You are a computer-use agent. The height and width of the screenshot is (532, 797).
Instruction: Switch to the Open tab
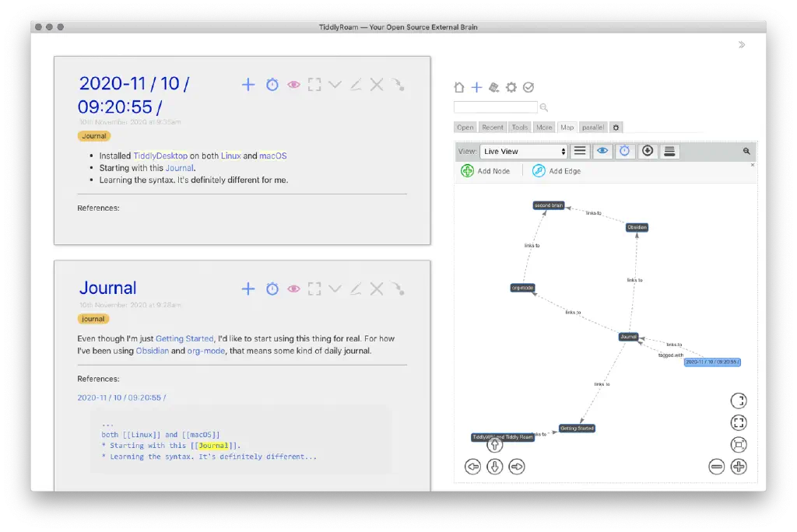(x=465, y=127)
